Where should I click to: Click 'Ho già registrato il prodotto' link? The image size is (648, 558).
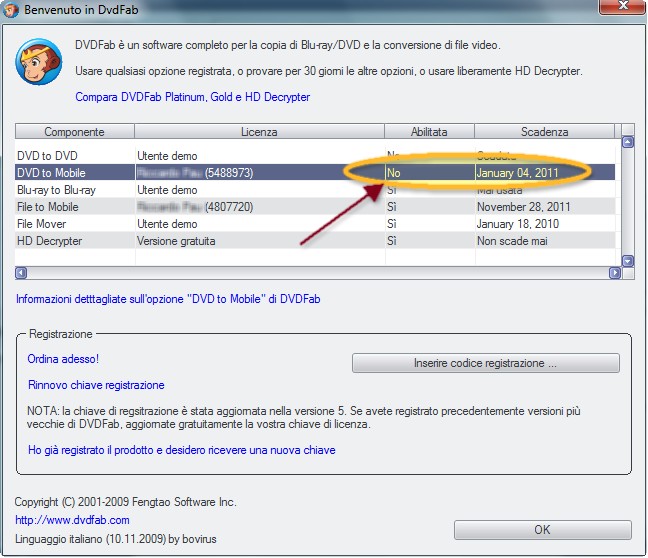[182, 450]
